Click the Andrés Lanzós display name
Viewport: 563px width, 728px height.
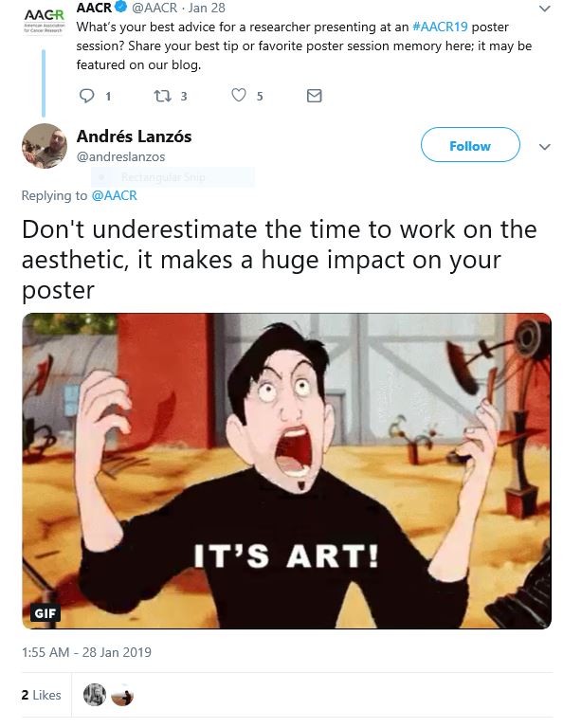pyautogui.click(x=135, y=136)
